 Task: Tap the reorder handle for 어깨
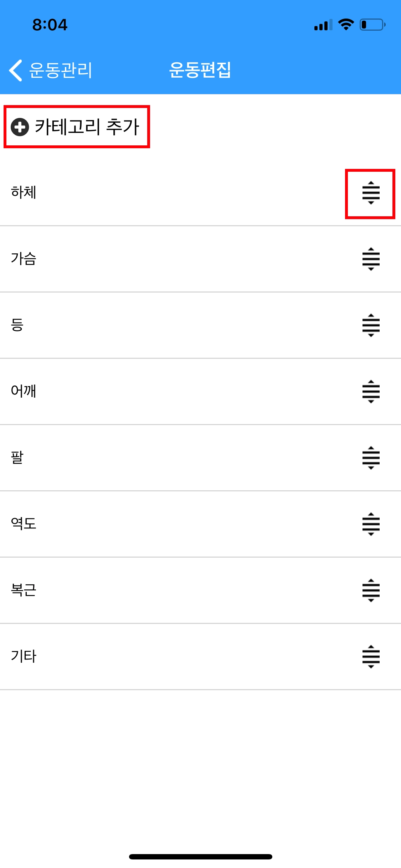[x=371, y=392]
